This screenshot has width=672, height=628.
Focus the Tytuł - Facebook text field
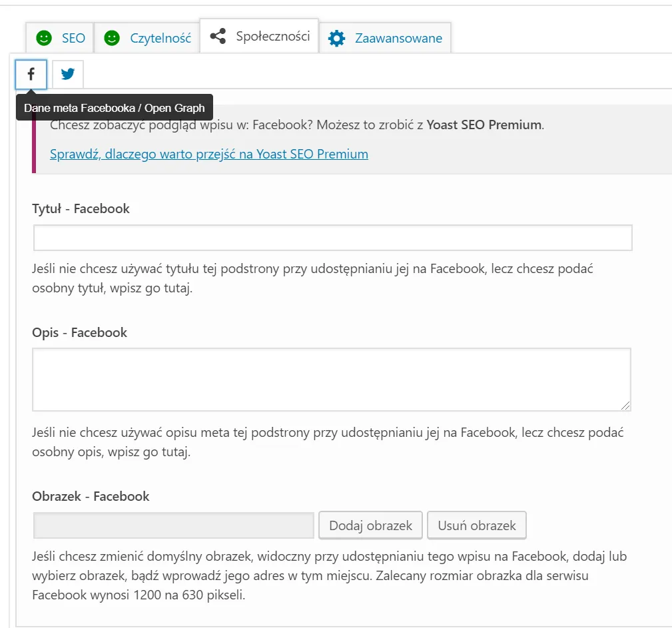pyautogui.click(x=332, y=238)
